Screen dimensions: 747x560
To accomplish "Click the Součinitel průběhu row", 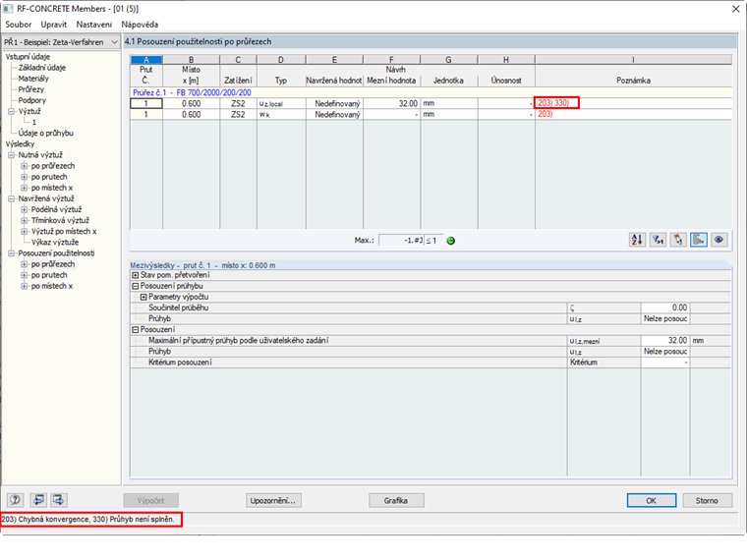I will click(431, 308).
